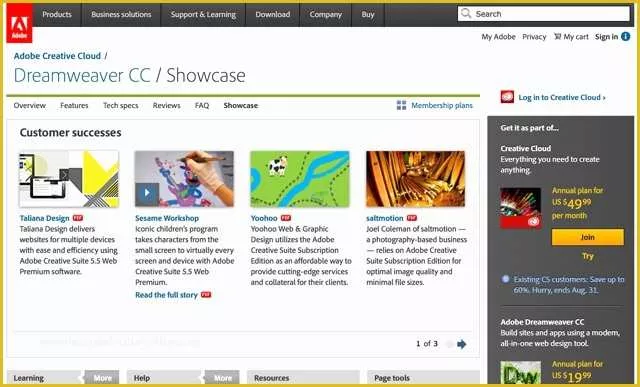Expand More in the Help section

pyautogui.click(x=222, y=378)
